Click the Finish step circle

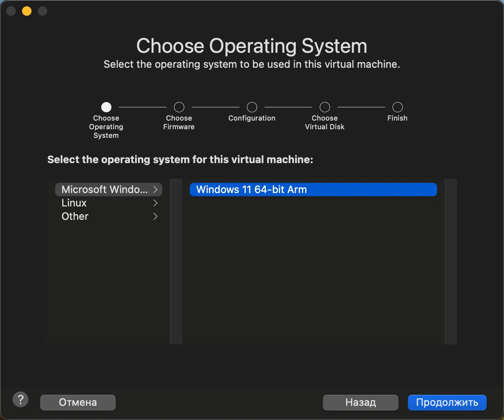point(398,107)
